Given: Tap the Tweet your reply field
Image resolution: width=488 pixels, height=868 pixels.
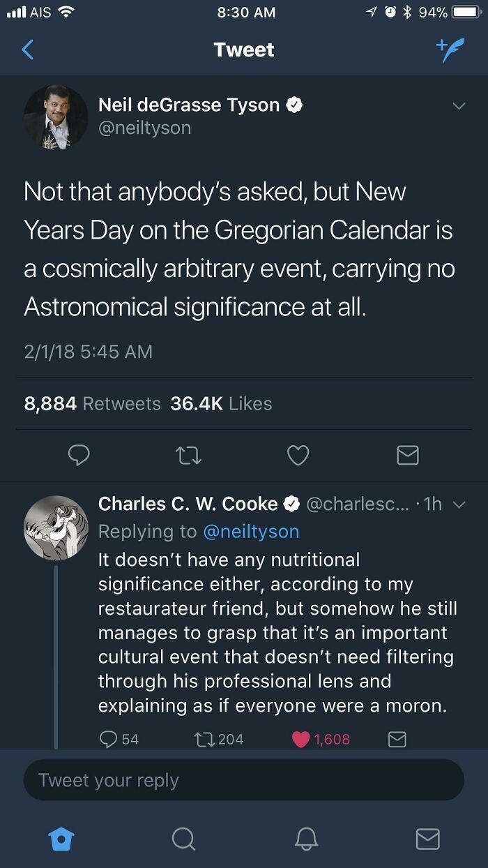Looking at the screenshot, I should [244, 780].
